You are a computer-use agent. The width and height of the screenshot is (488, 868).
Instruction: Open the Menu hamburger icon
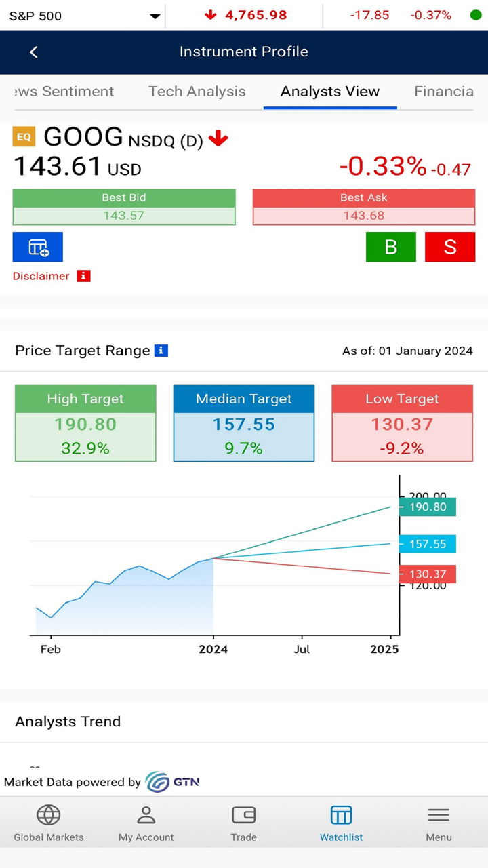coord(439,823)
